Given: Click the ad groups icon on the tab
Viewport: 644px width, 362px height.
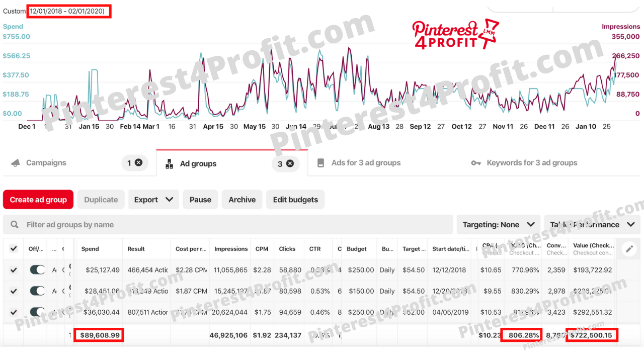Looking at the screenshot, I should pos(170,163).
